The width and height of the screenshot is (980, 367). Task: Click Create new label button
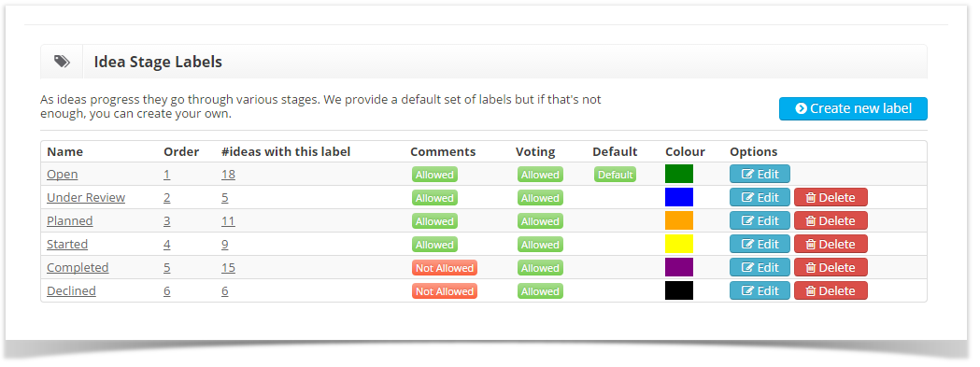[853, 108]
